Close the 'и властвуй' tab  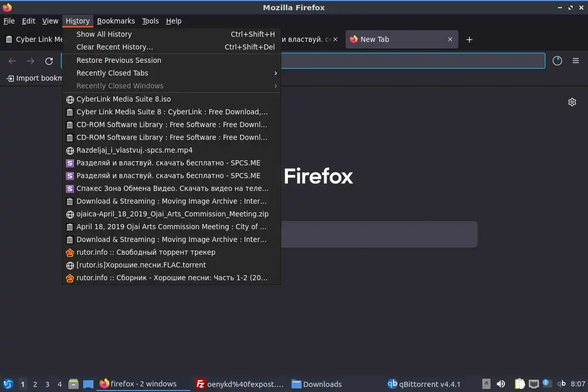click(x=335, y=39)
